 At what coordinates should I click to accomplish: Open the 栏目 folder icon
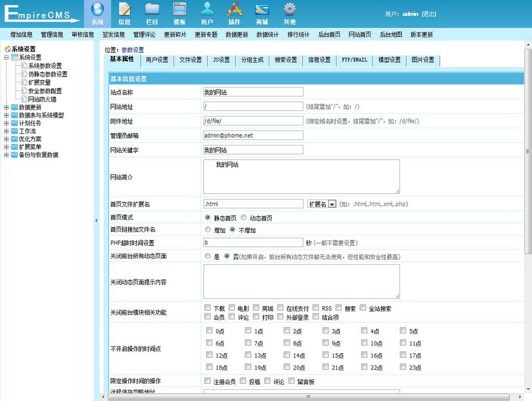click(x=152, y=9)
